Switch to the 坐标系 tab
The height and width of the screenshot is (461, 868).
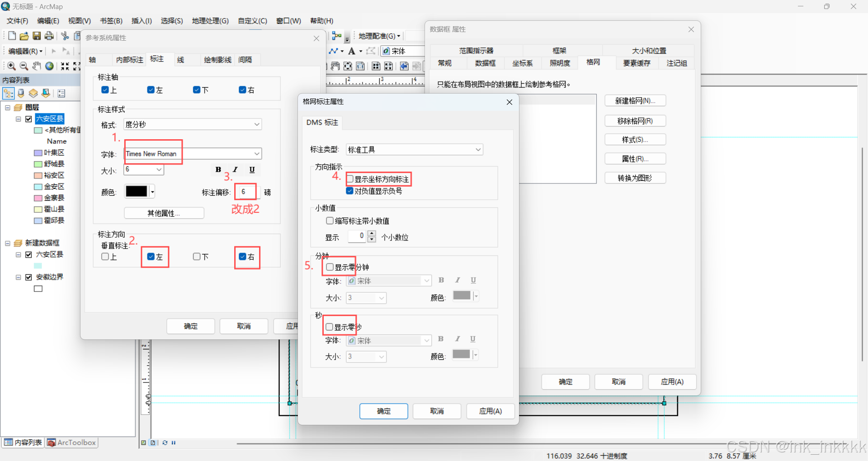tap(522, 63)
